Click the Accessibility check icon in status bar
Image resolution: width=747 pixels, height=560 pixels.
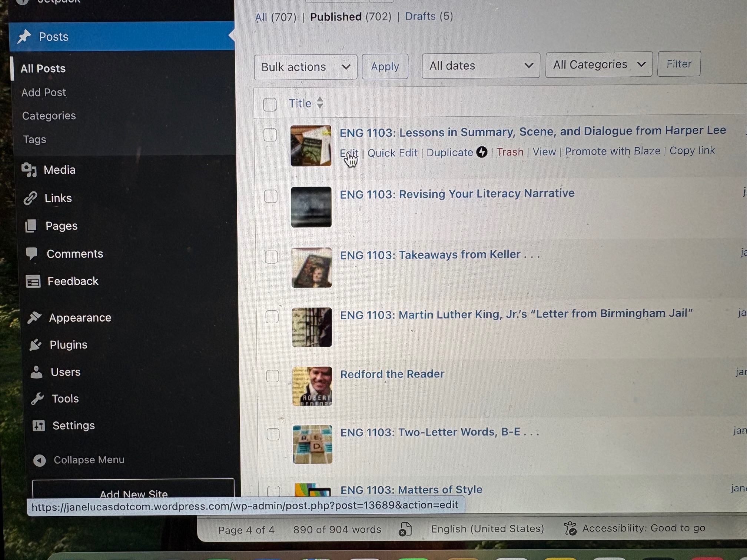pos(570,529)
